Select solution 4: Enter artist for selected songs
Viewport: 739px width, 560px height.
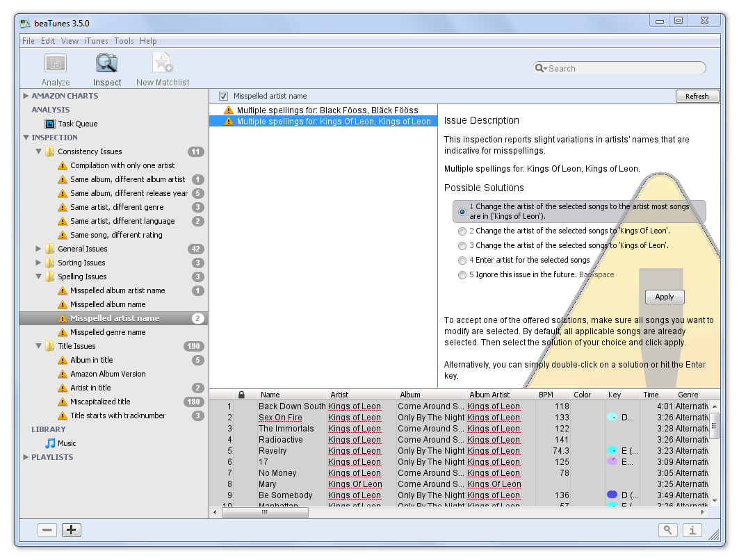coord(462,261)
